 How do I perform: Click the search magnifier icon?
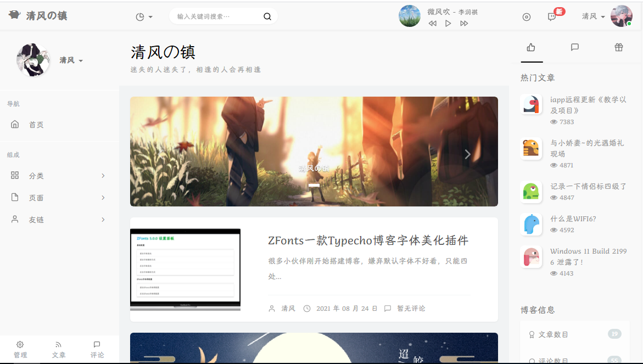point(267,16)
